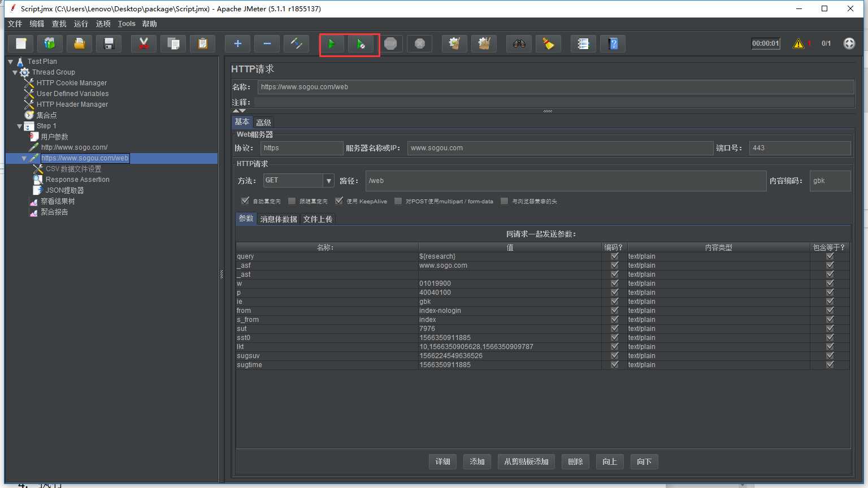868x488 pixels.
Task: Select HTTP Cookie Manager in the tree
Action: tap(72, 83)
